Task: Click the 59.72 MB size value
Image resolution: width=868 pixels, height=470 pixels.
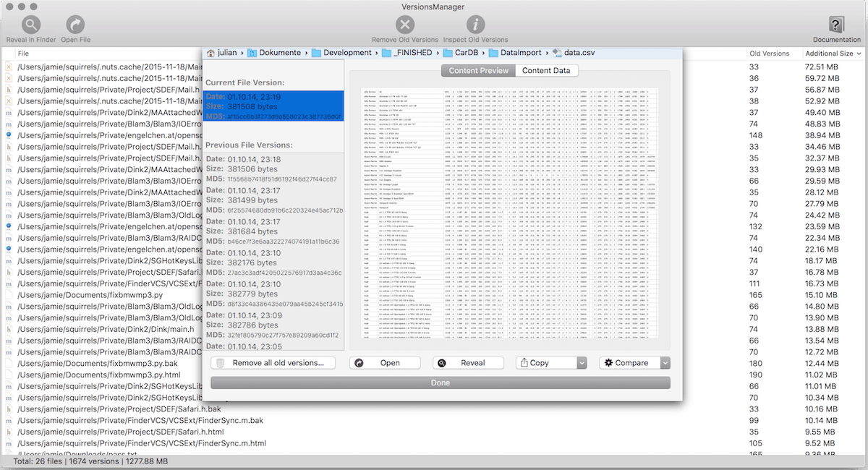Action: tap(822, 78)
